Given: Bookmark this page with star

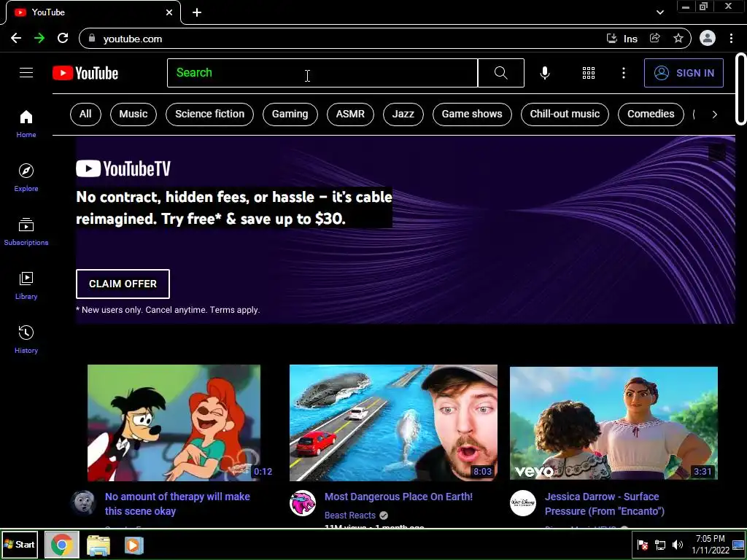Looking at the screenshot, I should pos(678,39).
